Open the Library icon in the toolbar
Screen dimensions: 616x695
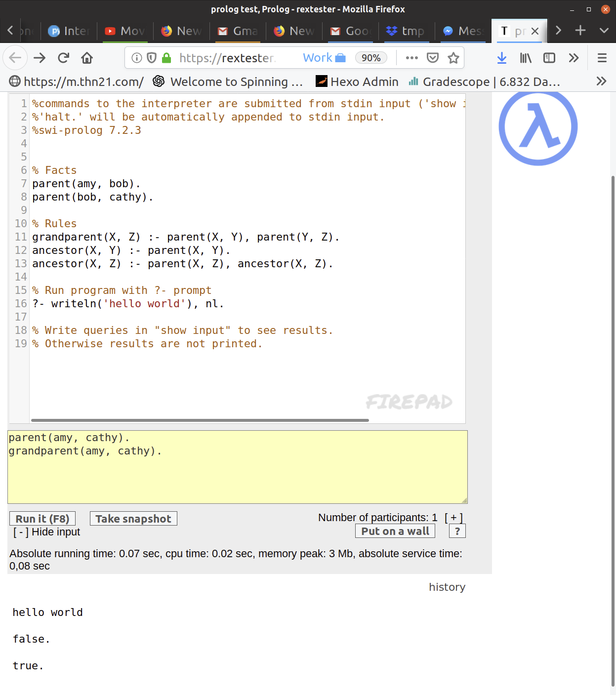(x=525, y=58)
